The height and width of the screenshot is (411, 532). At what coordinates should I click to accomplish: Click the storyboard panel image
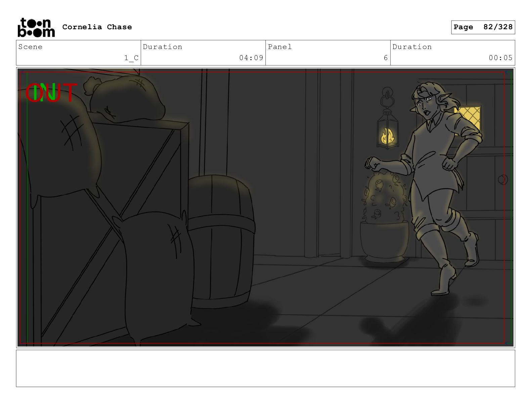[x=265, y=208]
